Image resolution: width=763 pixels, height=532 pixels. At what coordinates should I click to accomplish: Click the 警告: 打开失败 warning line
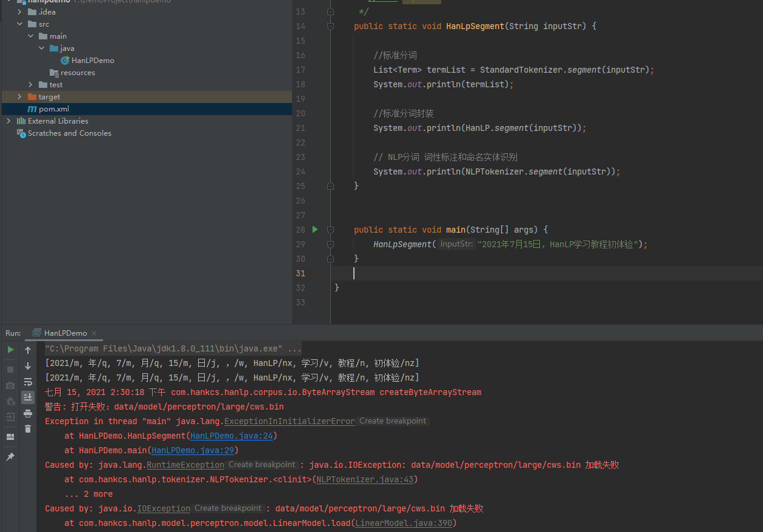coord(164,407)
